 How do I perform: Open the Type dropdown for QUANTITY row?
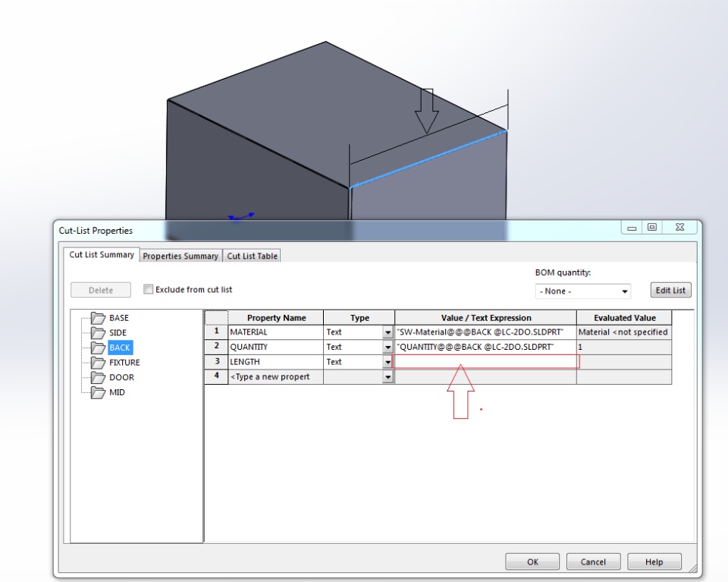tap(388, 348)
